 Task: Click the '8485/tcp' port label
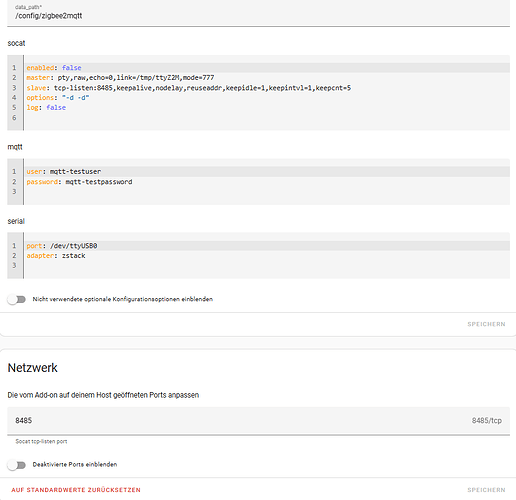pos(487,421)
